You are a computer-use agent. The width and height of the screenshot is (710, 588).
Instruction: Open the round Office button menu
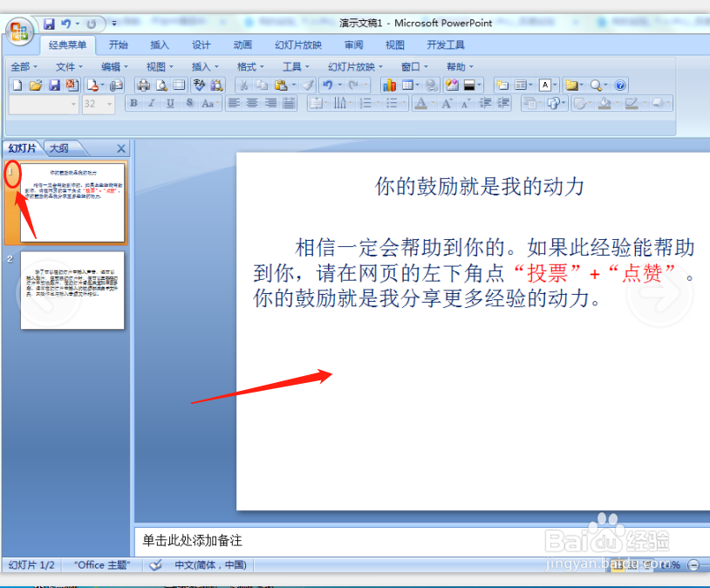[19, 32]
